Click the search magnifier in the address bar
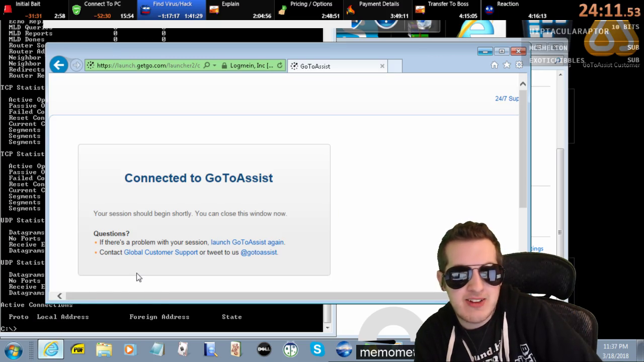The width and height of the screenshot is (644, 362). 207,65
